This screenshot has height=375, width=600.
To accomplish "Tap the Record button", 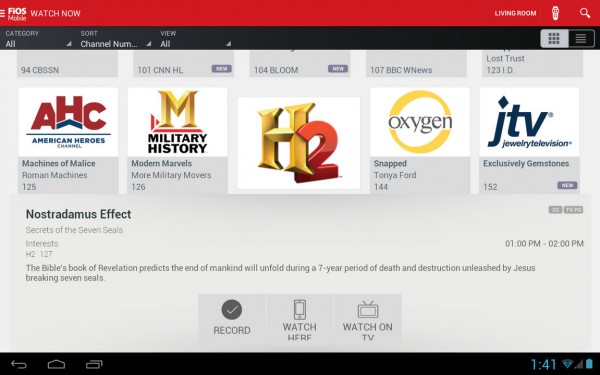I will (232, 318).
